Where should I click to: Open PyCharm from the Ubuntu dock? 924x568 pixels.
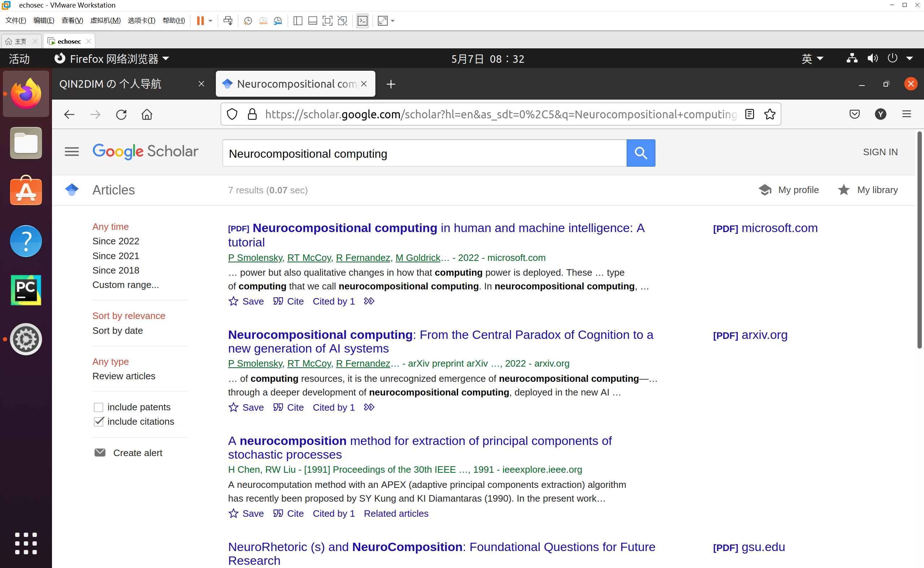[x=26, y=290]
